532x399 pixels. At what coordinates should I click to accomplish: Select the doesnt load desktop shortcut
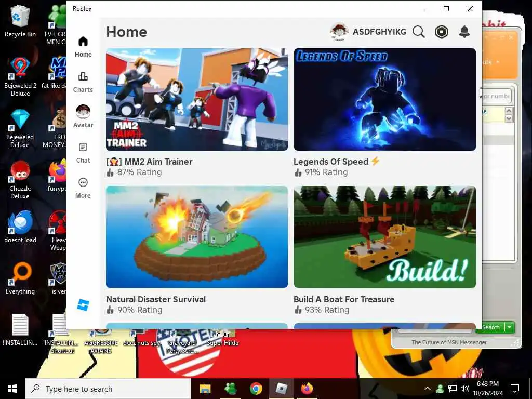[x=20, y=227]
